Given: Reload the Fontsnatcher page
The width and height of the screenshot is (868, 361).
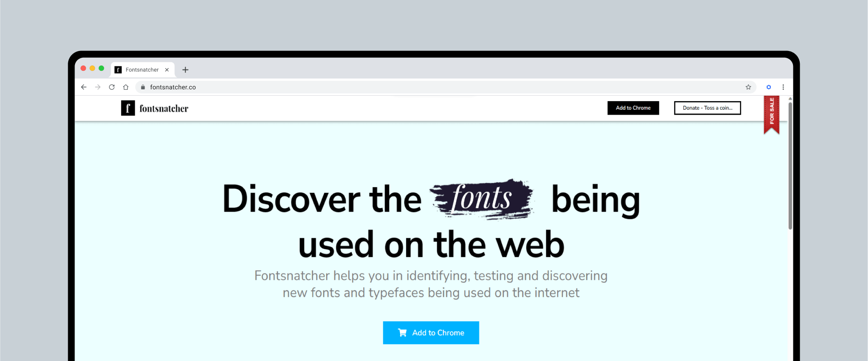Looking at the screenshot, I should point(112,87).
